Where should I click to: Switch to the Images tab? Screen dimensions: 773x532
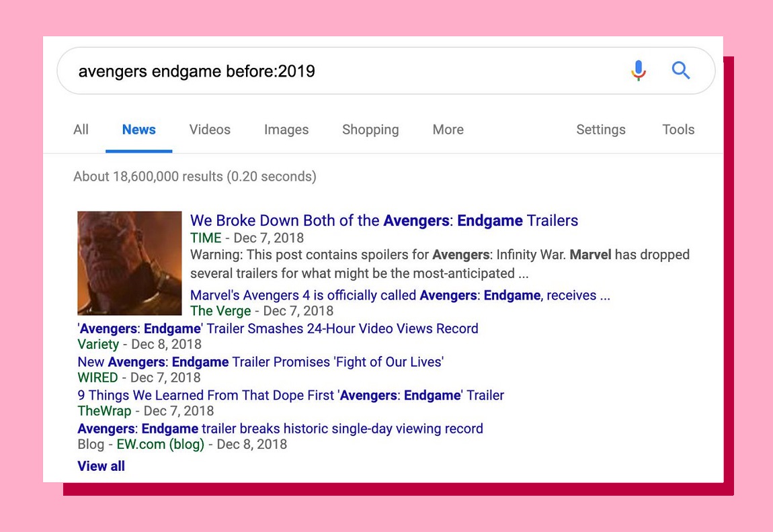click(x=286, y=130)
